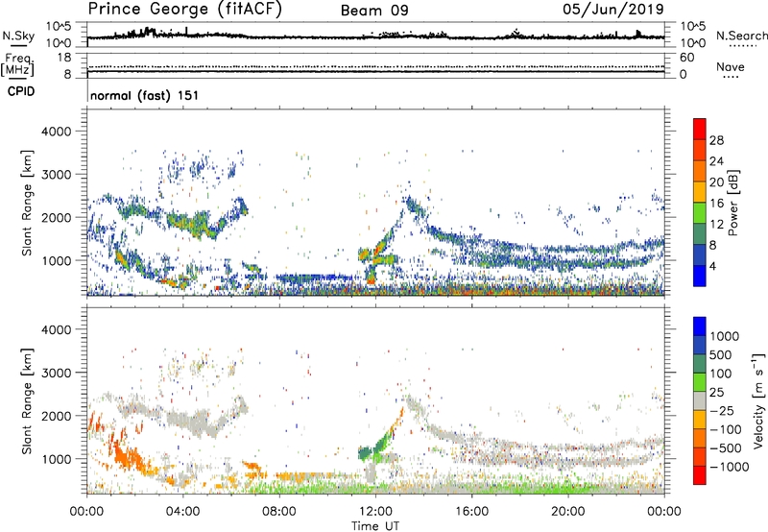Click the '3000' tick on the velocity panel
Image resolution: width=768 pixels, height=532 pixels.
[x=57, y=373]
